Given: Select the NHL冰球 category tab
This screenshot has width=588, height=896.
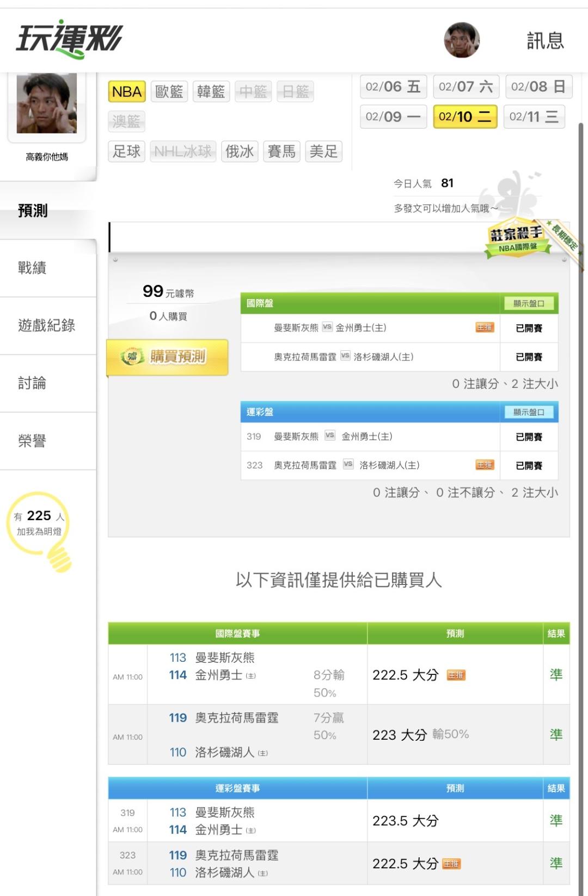Looking at the screenshot, I should point(183,151).
